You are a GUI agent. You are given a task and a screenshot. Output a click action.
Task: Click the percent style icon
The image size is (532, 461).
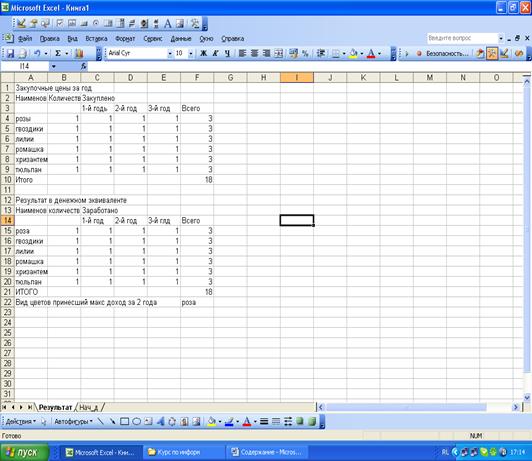click(305, 53)
